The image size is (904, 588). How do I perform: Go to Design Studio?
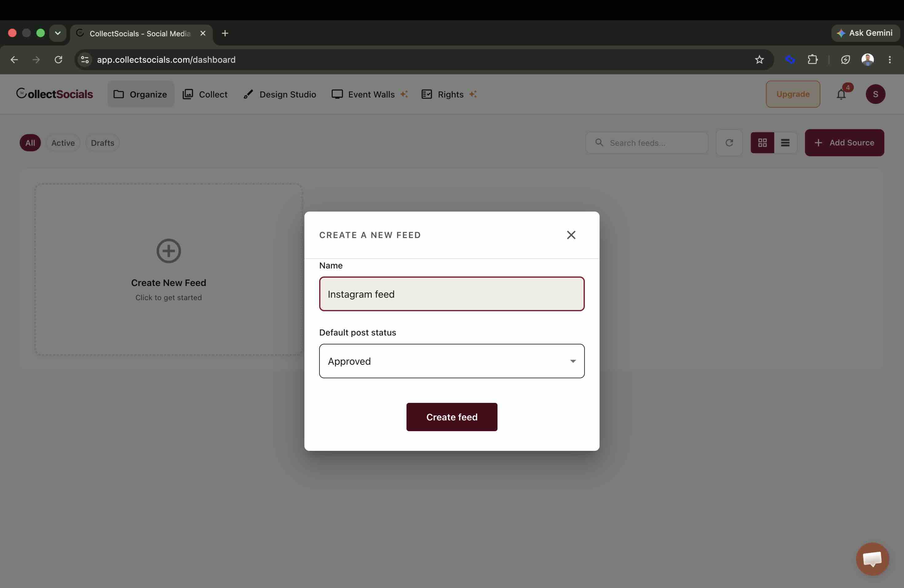280,94
